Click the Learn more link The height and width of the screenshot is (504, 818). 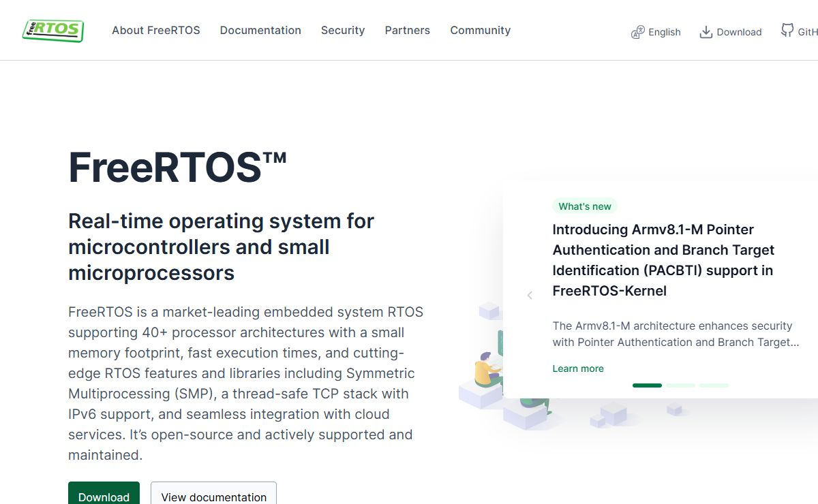(578, 368)
